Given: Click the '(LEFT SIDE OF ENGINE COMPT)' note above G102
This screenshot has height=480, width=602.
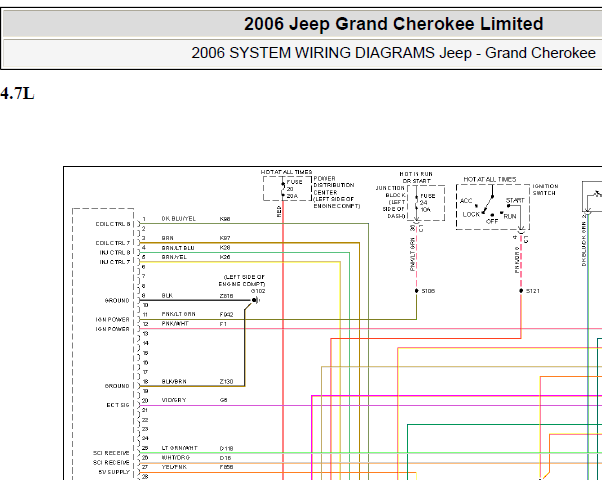Looking at the screenshot, I should pyautogui.click(x=242, y=280).
